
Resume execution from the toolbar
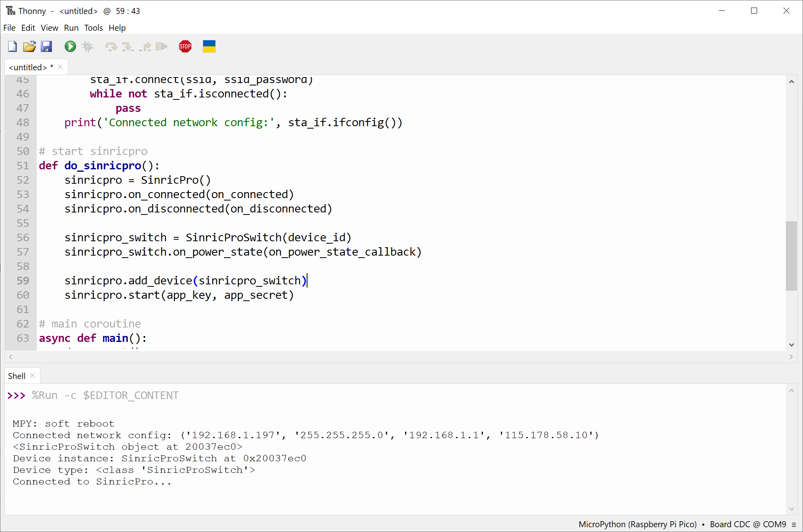(162, 46)
